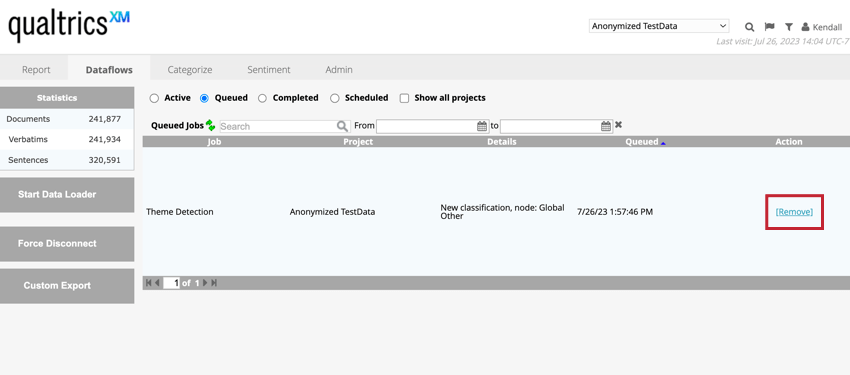Refresh queued jobs with green arrows icon
Screen dimensions: 850x375
[210, 125]
